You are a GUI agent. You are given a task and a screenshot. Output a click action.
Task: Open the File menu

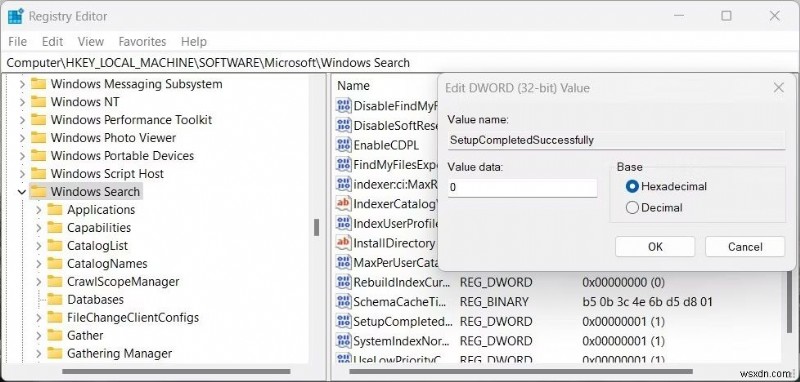[17, 41]
